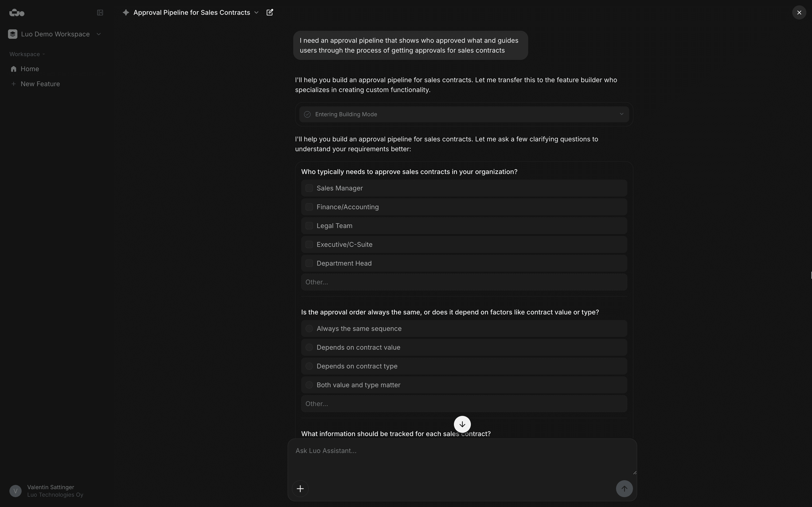Open the chat title dropdown chevron
Image resolution: width=812 pixels, height=507 pixels.
click(257, 12)
